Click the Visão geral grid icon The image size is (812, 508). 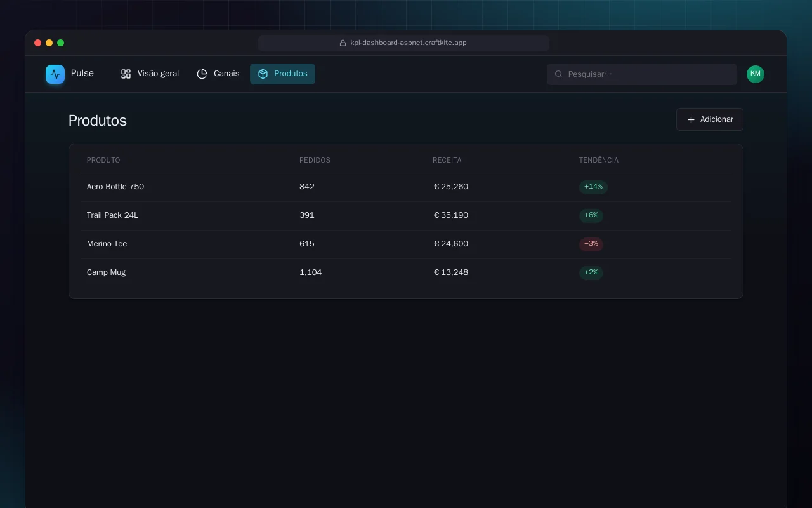point(126,74)
